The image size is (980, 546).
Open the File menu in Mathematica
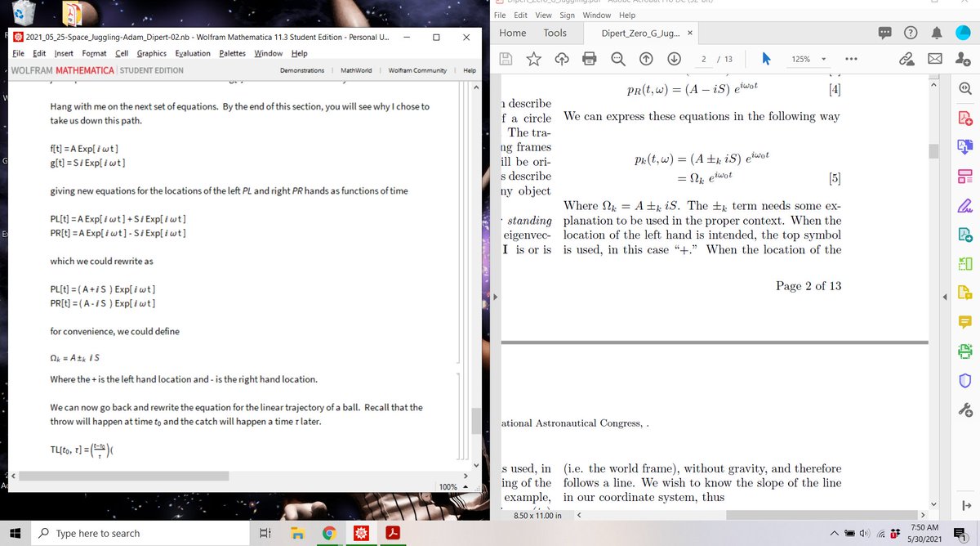18,53
